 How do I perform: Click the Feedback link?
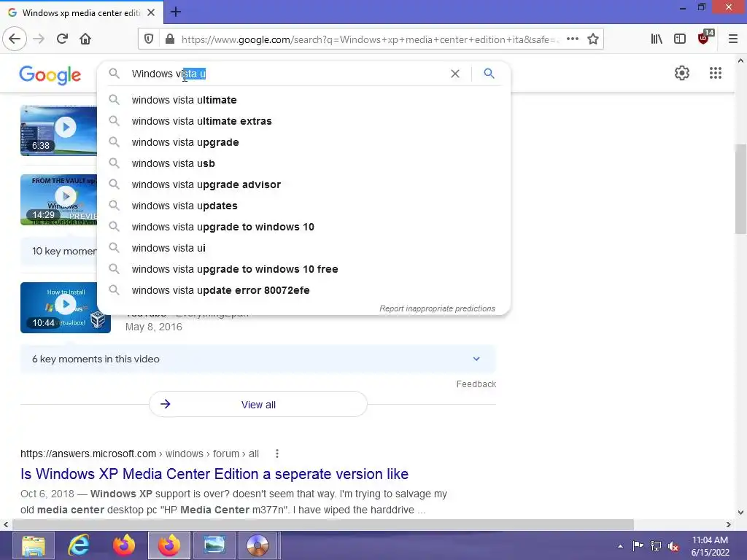pyautogui.click(x=476, y=384)
